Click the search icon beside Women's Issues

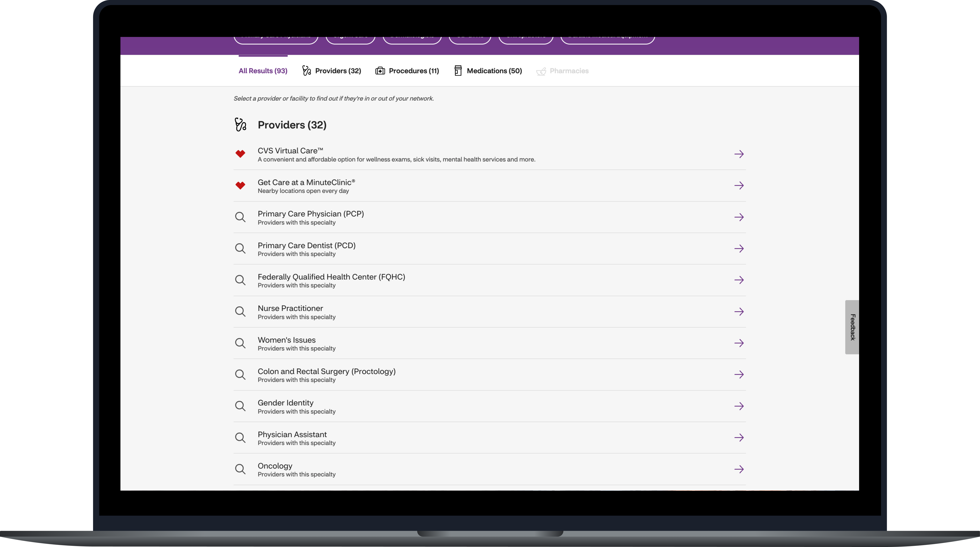[240, 343]
